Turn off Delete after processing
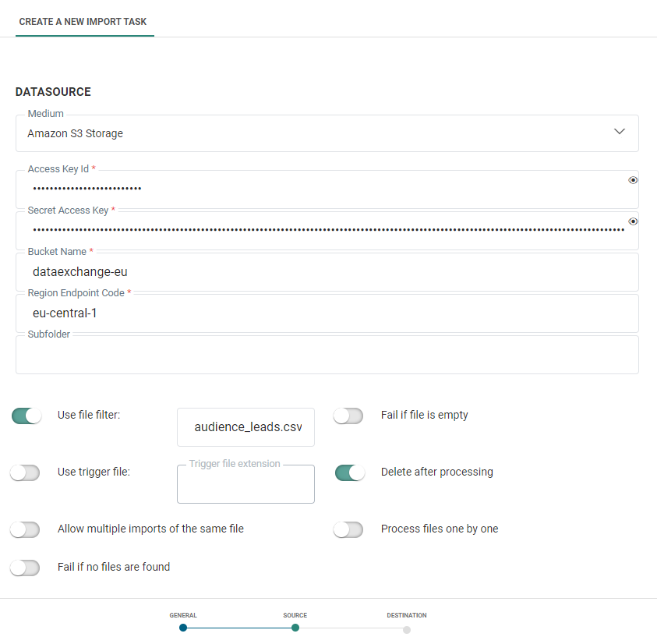 pos(350,472)
